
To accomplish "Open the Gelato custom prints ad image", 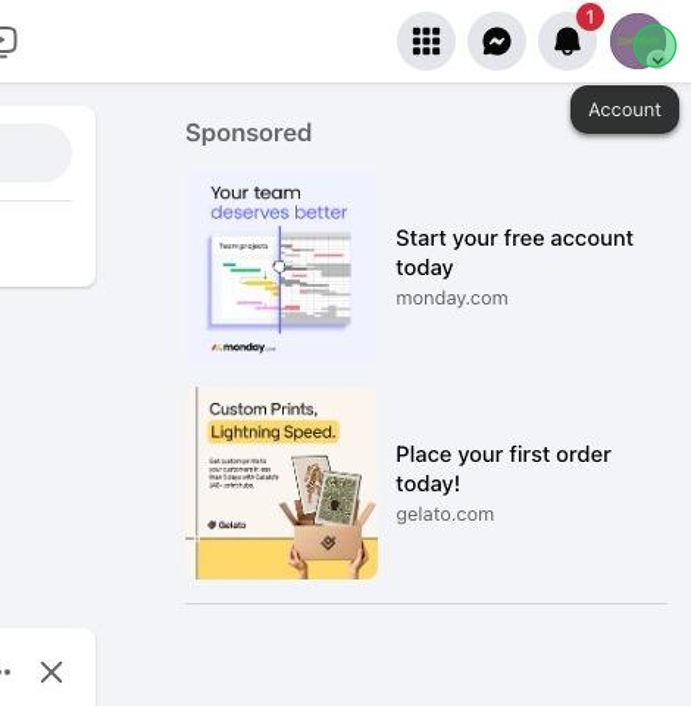I will 282,483.
